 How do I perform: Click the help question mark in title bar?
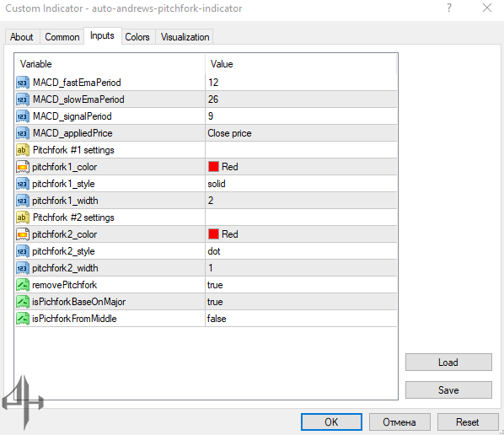click(x=449, y=8)
